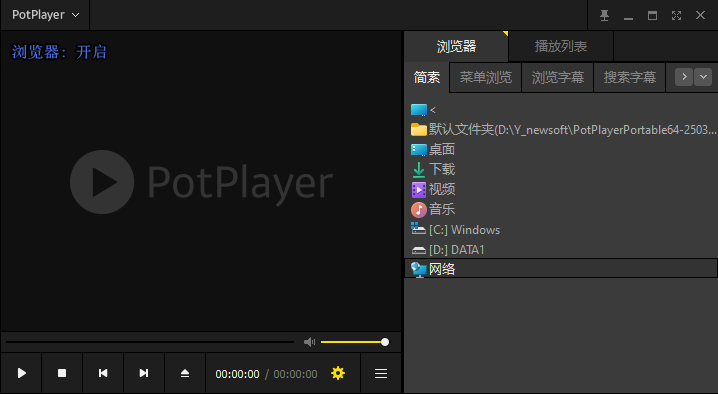
Task: Click the playback seek bar
Action: [x=150, y=342]
